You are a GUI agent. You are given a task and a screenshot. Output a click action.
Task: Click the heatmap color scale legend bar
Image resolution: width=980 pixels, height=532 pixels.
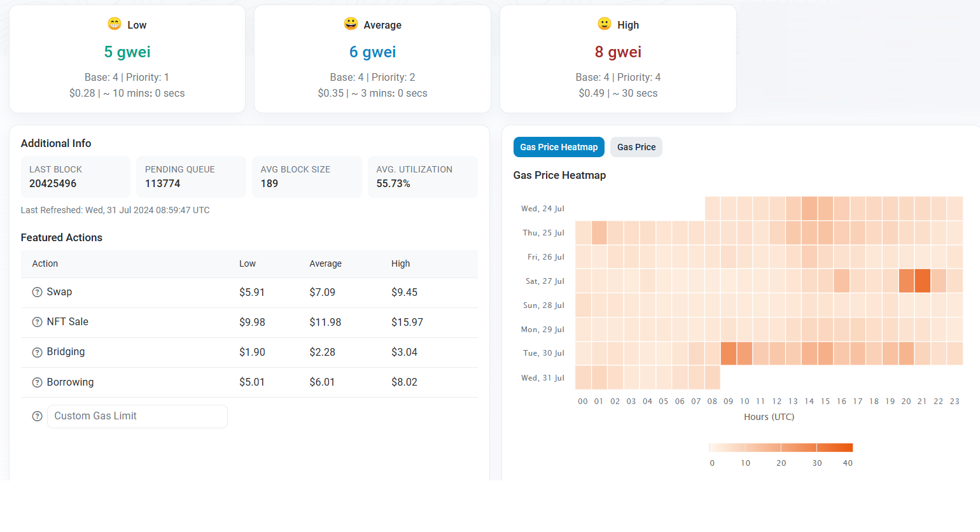[781, 447]
